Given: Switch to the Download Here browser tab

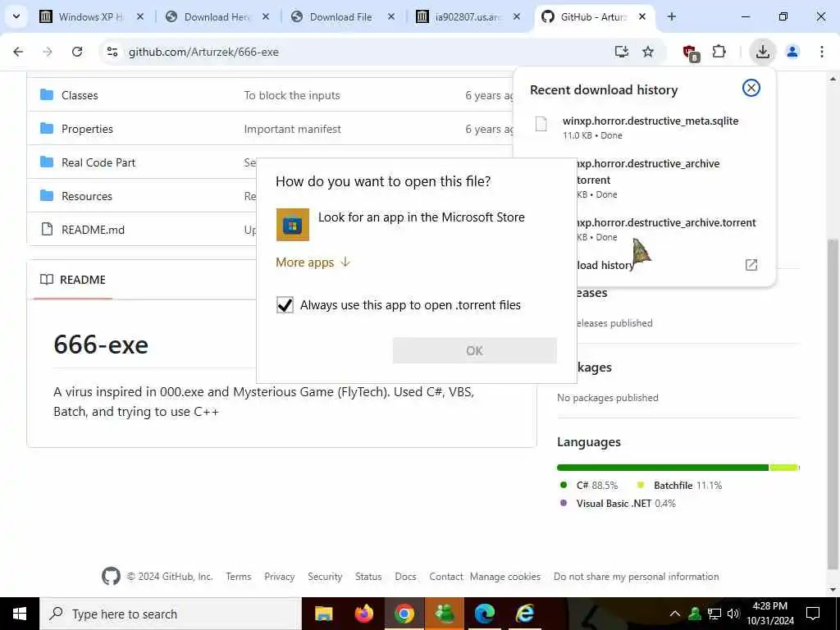Looking at the screenshot, I should click(217, 16).
